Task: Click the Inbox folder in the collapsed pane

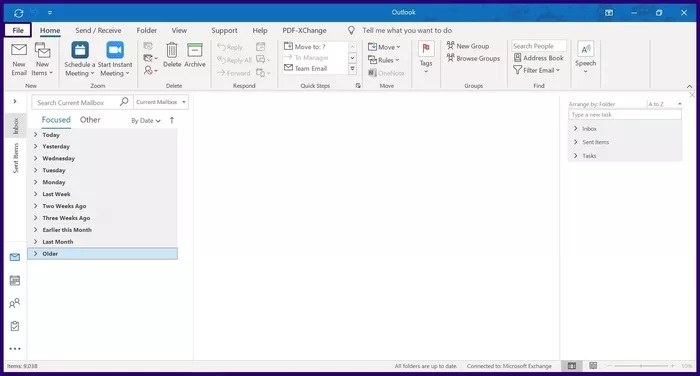Action: 16,126
